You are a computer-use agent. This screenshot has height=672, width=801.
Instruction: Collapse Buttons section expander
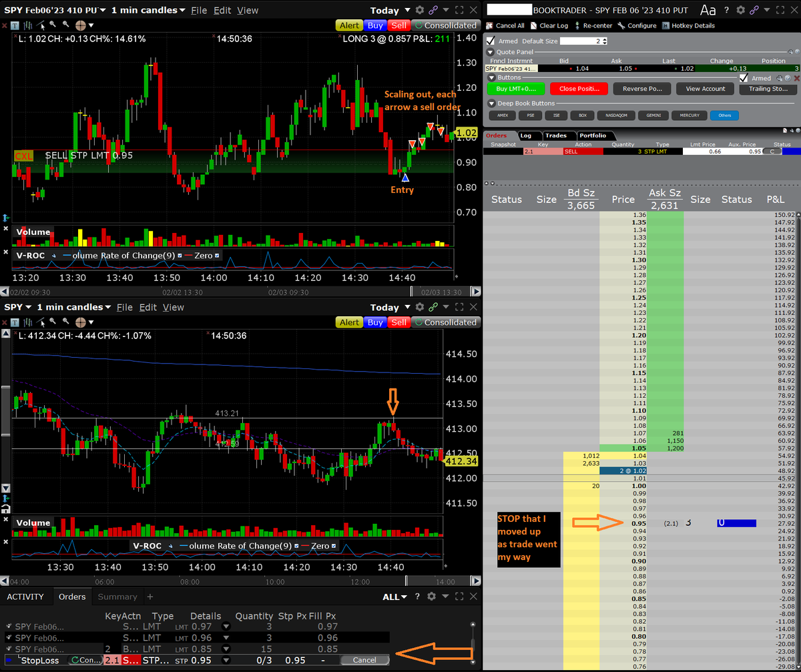point(491,78)
